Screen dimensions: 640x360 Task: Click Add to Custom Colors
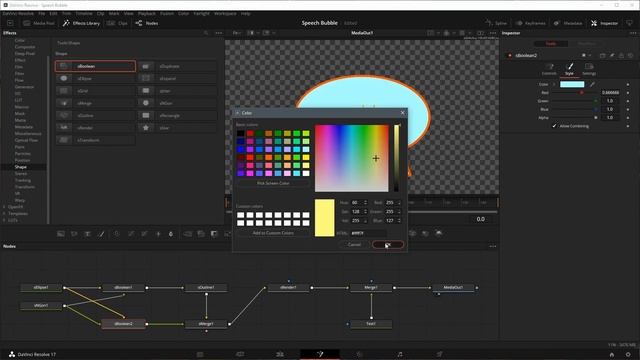pos(273,233)
